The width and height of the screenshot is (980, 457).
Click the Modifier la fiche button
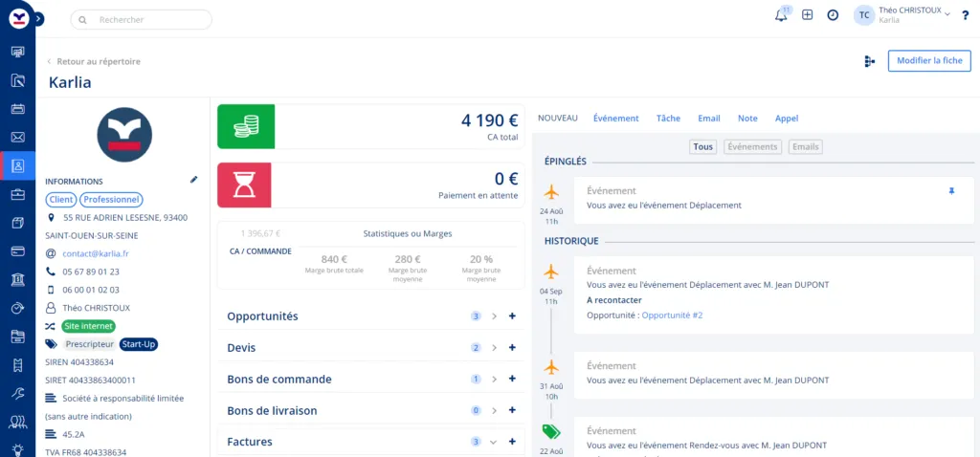tap(928, 61)
